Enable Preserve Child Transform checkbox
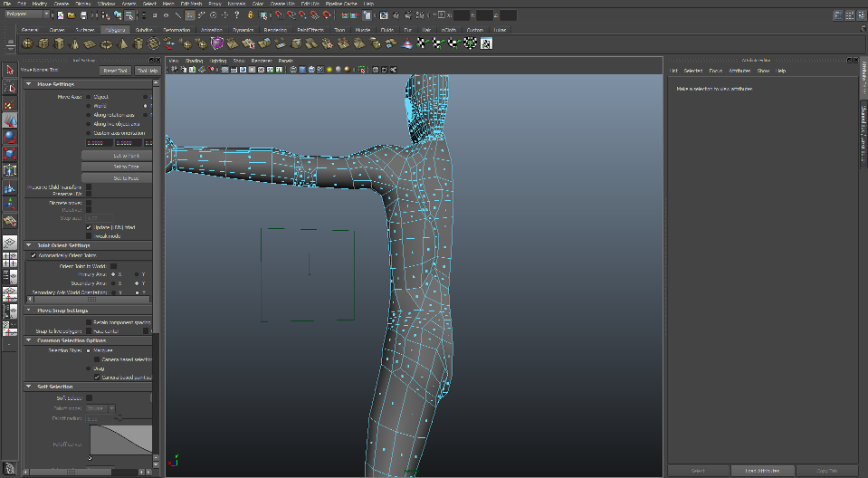This screenshot has height=478, width=868. (89, 187)
